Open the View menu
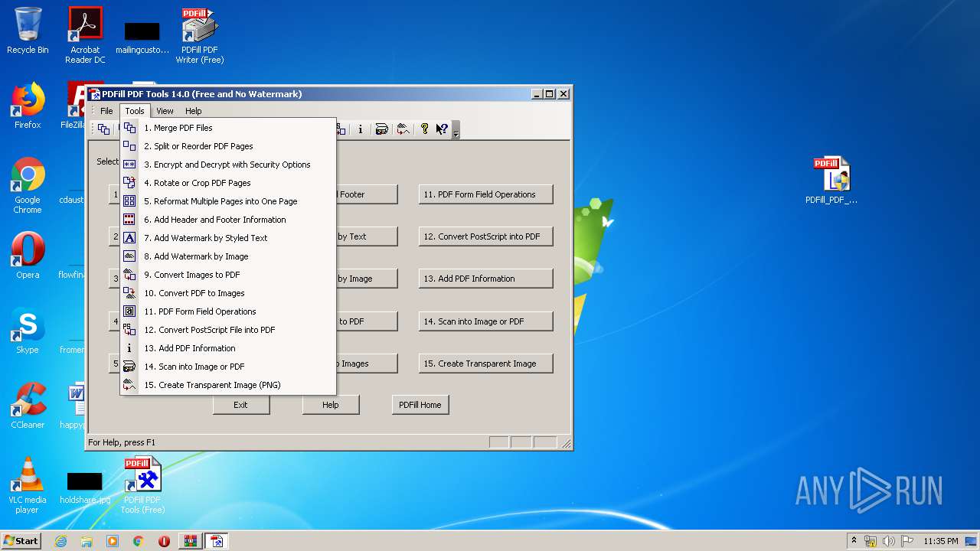Screen dimensions: 980x551 click(165, 111)
